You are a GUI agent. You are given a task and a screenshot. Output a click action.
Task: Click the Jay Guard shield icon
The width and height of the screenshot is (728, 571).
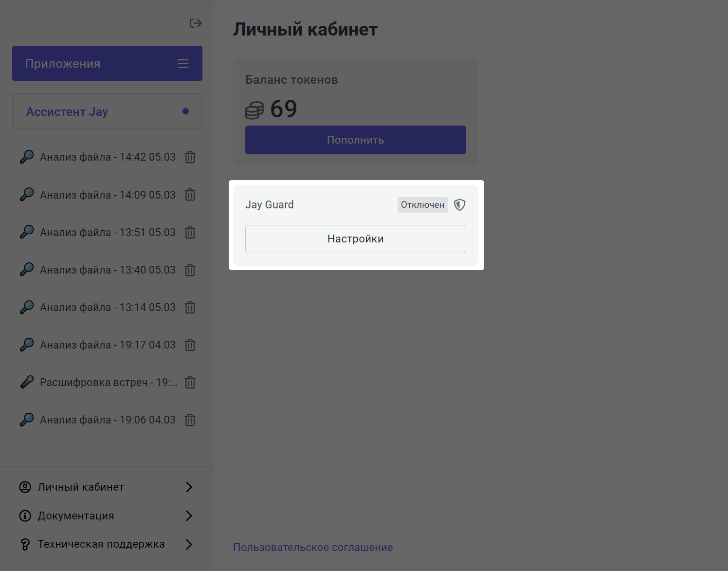click(x=460, y=205)
